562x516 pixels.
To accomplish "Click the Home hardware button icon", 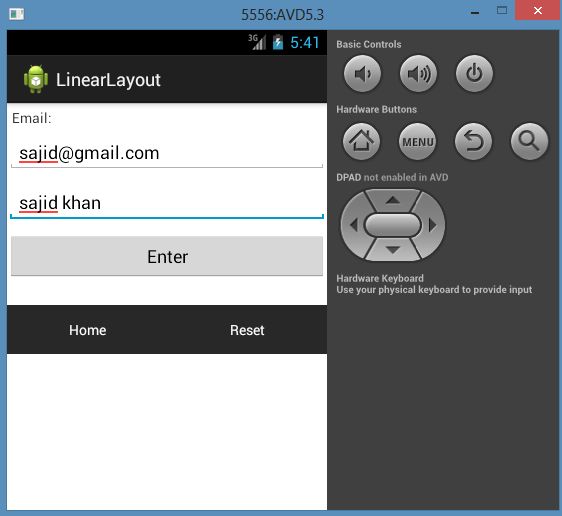I will (x=362, y=142).
